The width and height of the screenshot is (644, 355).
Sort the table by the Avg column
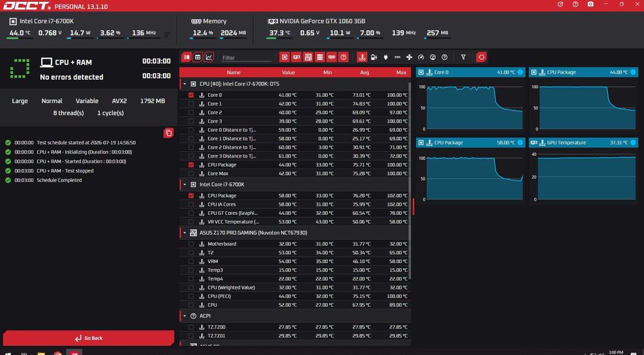click(x=365, y=72)
